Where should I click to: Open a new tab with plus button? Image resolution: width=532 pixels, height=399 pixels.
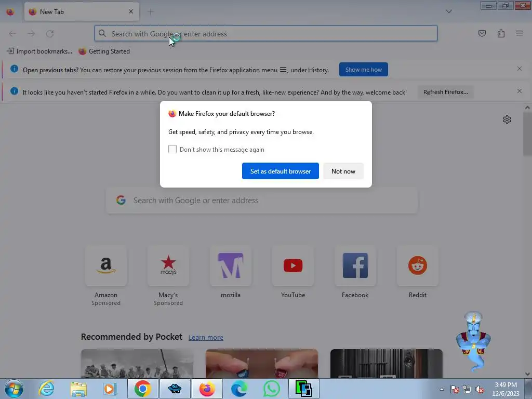click(x=150, y=12)
